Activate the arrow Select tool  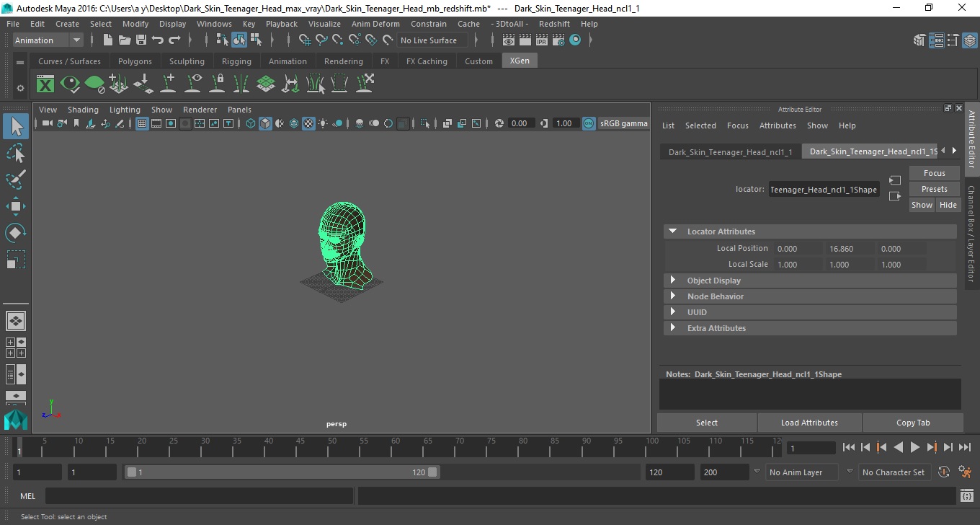pyautogui.click(x=16, y=127)
